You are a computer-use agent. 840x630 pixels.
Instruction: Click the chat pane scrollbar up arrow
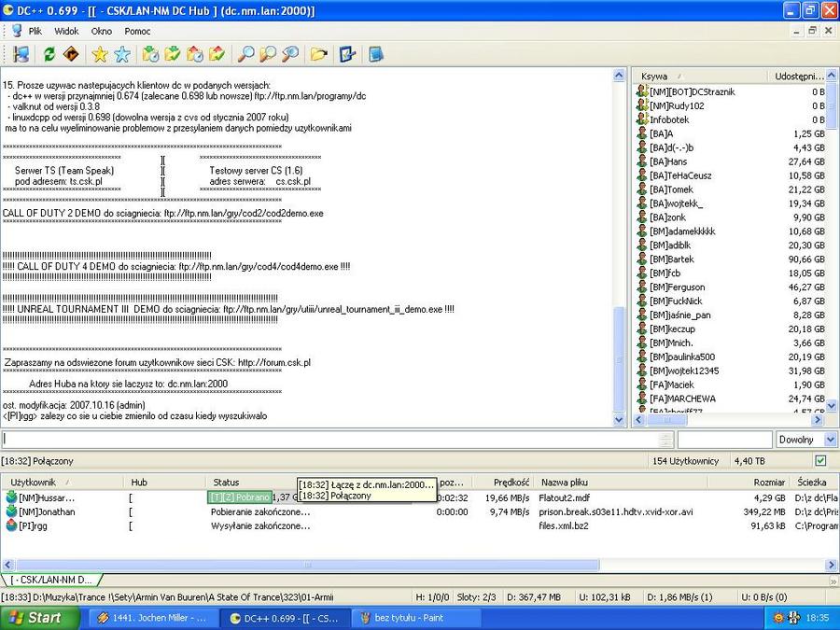pyautogui.click(x=619, y=76)
